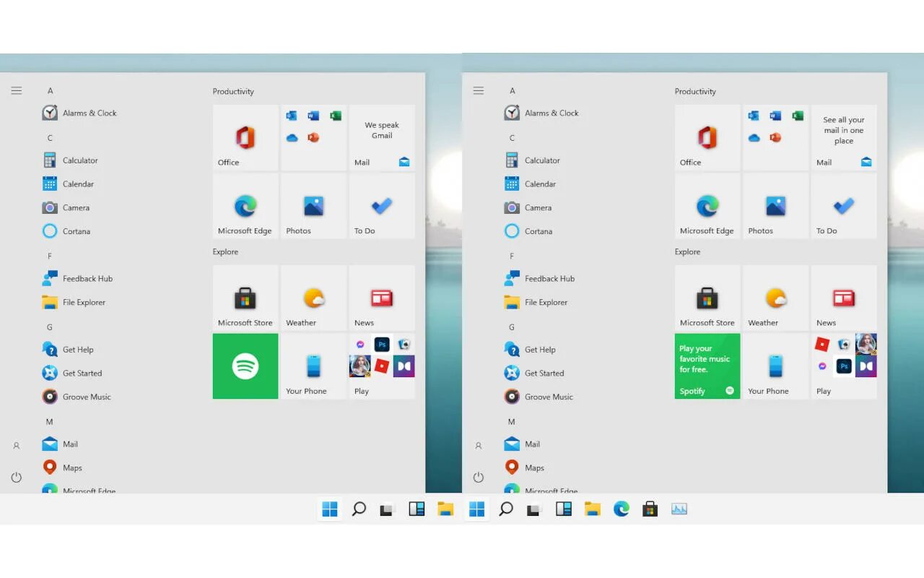Image resolution: width=924 pixels, height=578 pixels.
Task: Open user account button in left Start menu
Action: [x=17, y=446]
